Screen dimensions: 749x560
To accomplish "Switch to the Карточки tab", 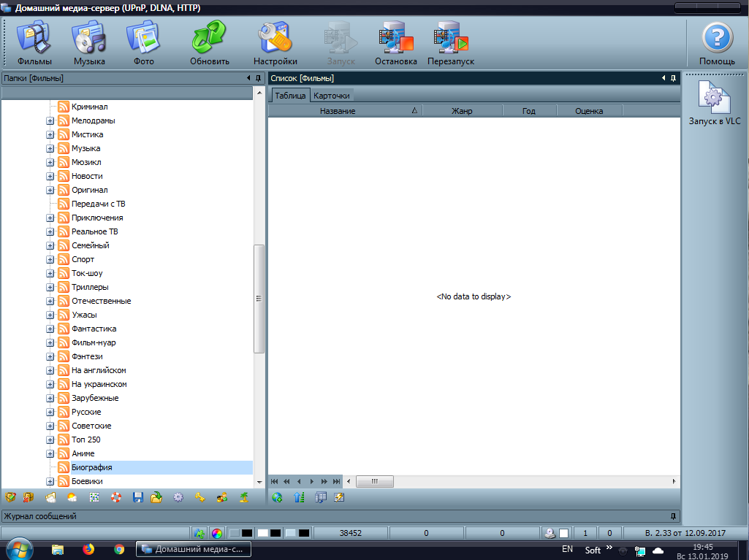I will pyautogui.click(x=331, y=96).
